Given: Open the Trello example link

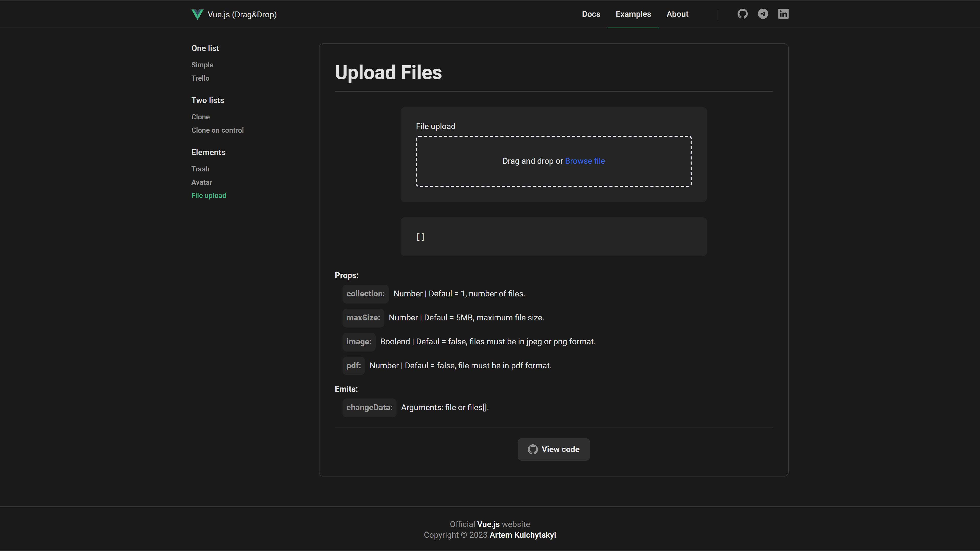Looking at the screenshot, I should point(200,78).
